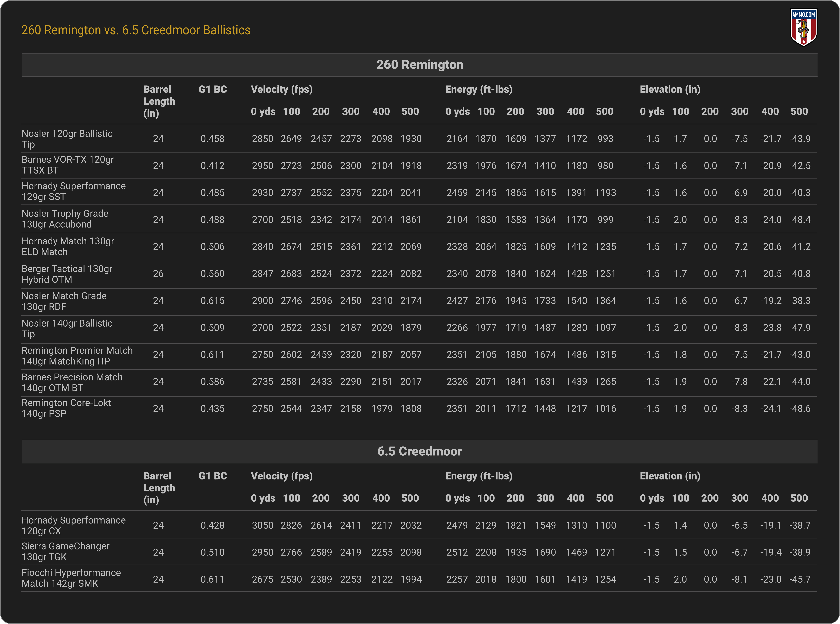Click 'G1 BC' header in 260 Remington table
Viewport: 840px width, 624px height.
coord(213,90)
